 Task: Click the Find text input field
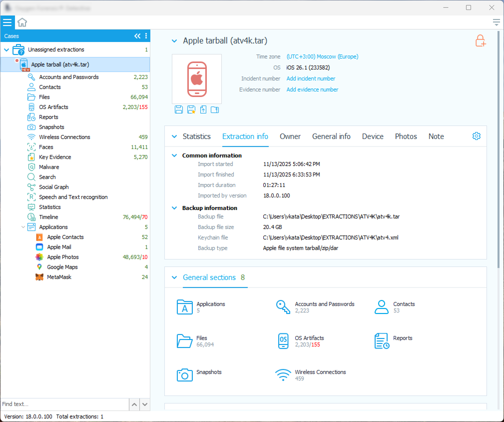64,404
